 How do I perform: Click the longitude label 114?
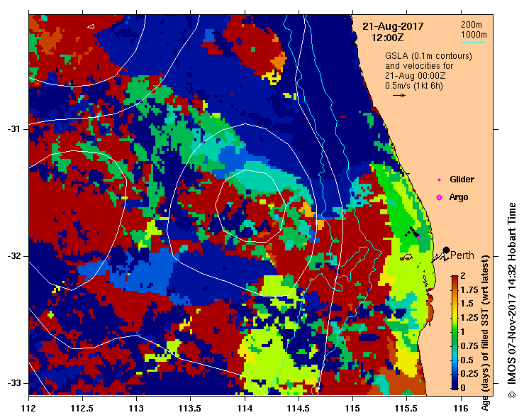click(x=245, y=409)
